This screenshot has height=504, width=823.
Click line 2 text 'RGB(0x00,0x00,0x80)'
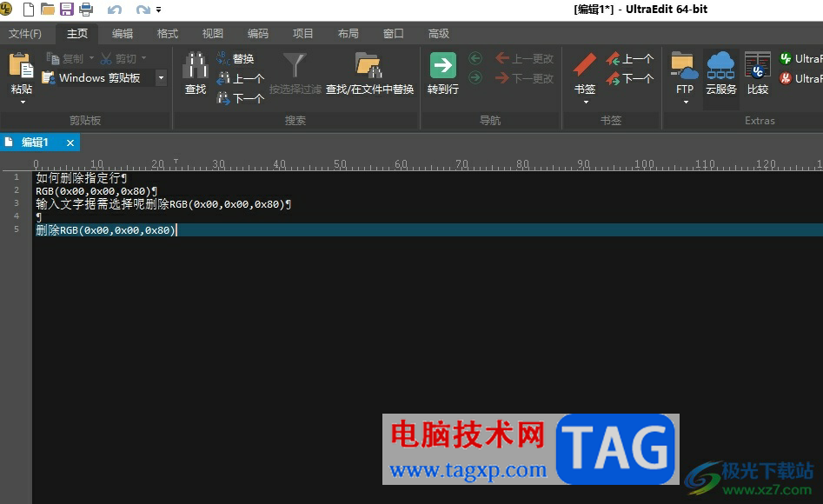point(93,191)
